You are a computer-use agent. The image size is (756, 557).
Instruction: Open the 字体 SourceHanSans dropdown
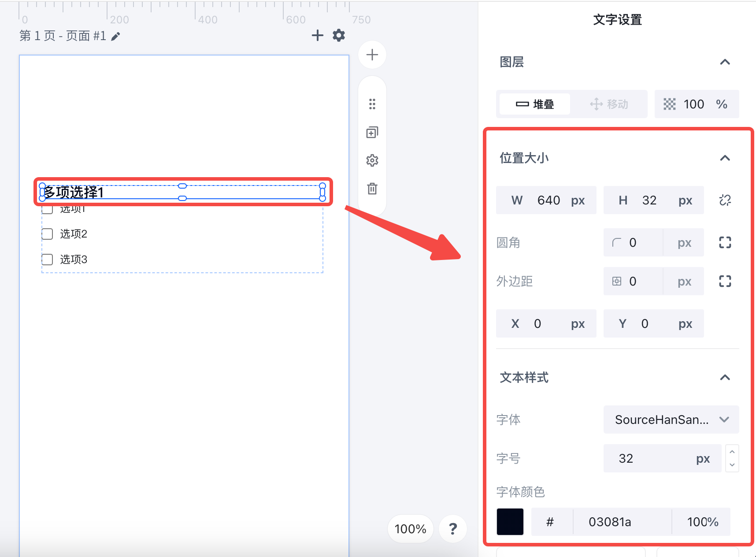671,420
